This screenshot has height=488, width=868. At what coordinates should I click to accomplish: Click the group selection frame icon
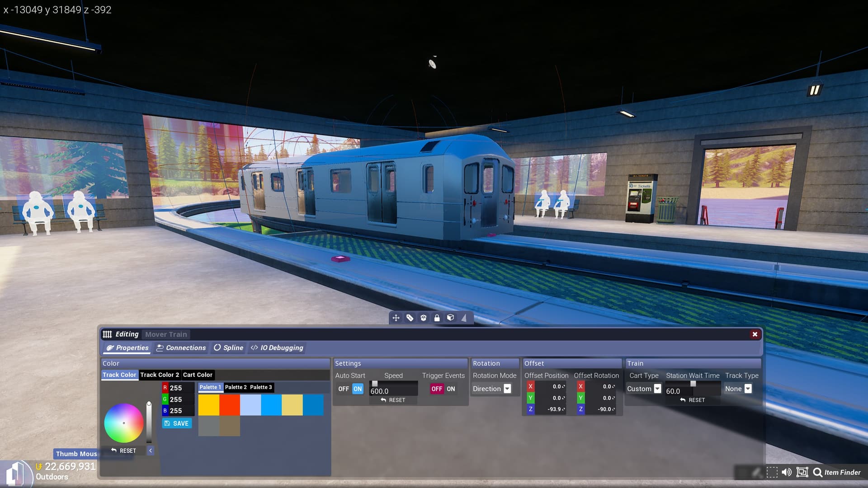point(802,472)
